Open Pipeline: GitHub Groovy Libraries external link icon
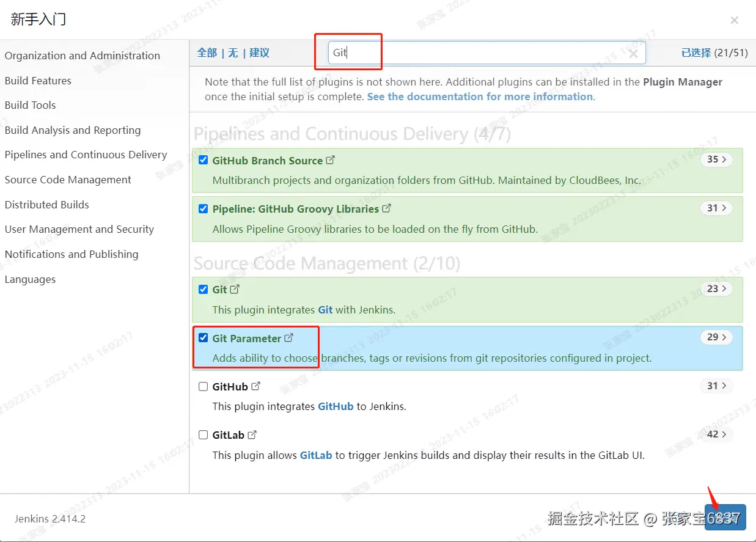The width and height of the screenshot is (756, 542). [387, 208]
